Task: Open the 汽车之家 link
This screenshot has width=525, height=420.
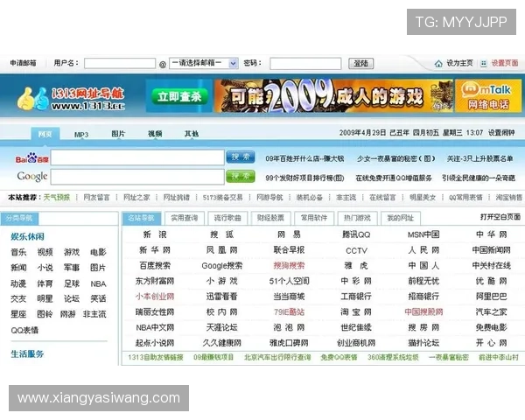Action: [x=491, y=312]
